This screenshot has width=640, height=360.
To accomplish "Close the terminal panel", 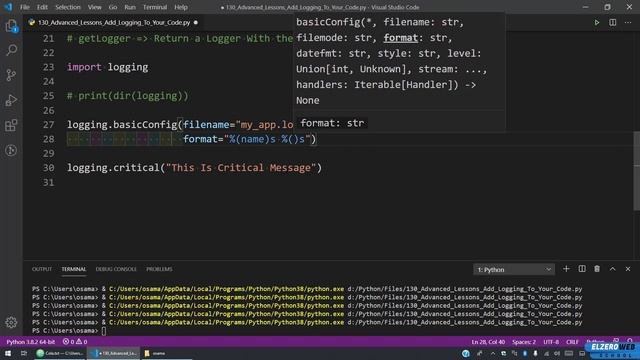I will click(628, 269).
